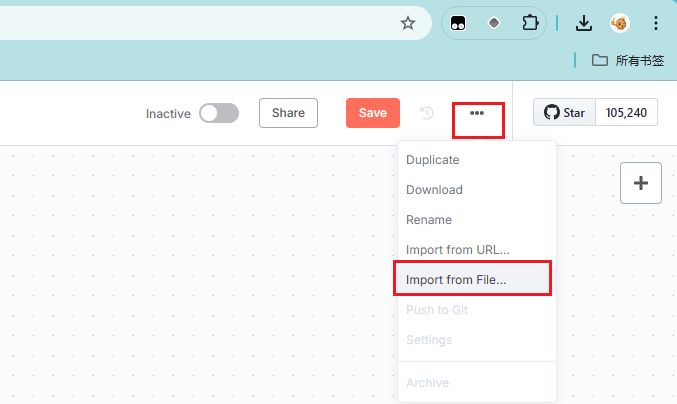
Task: Click the Chrome profile avatar
Action: point(620,23)
